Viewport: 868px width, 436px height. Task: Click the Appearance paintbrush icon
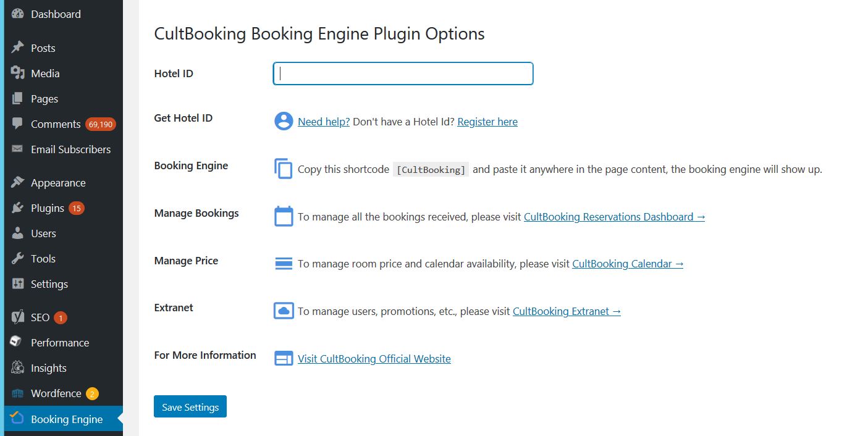coord(17,182)
